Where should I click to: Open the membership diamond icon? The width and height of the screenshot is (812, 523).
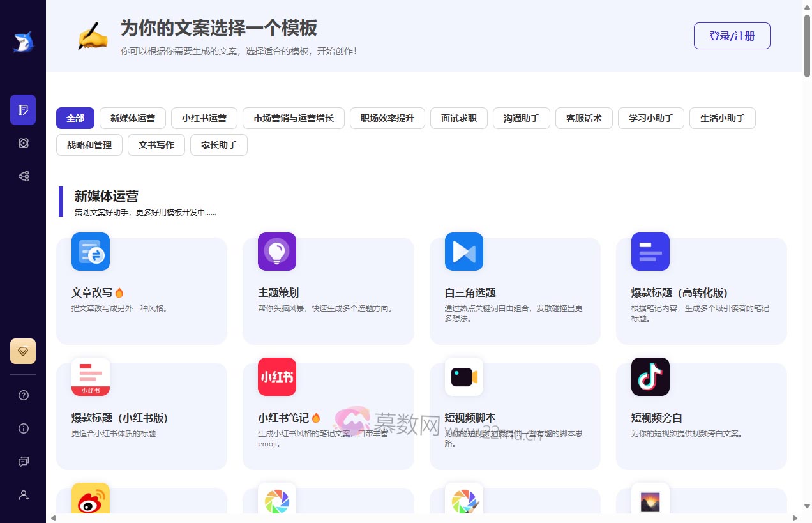pyautogui.click(x=23, y=351)
